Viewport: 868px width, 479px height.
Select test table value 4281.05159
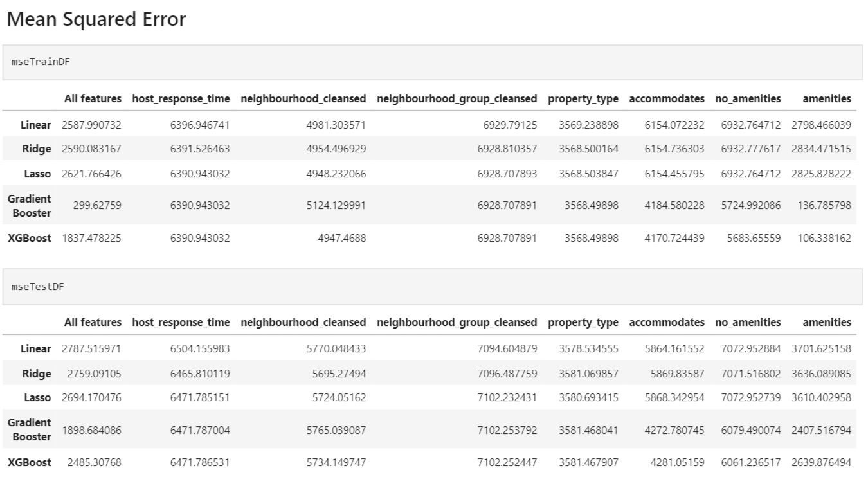[677, 462]
